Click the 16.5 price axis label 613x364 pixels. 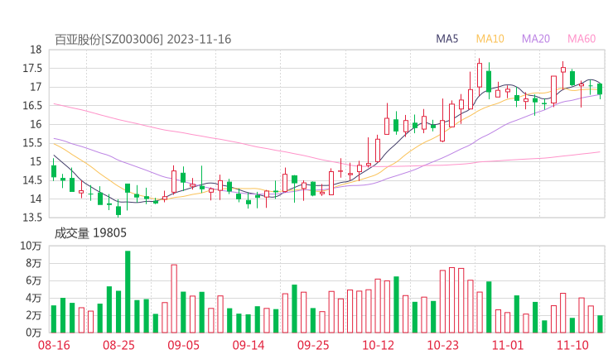click(32, 105)
